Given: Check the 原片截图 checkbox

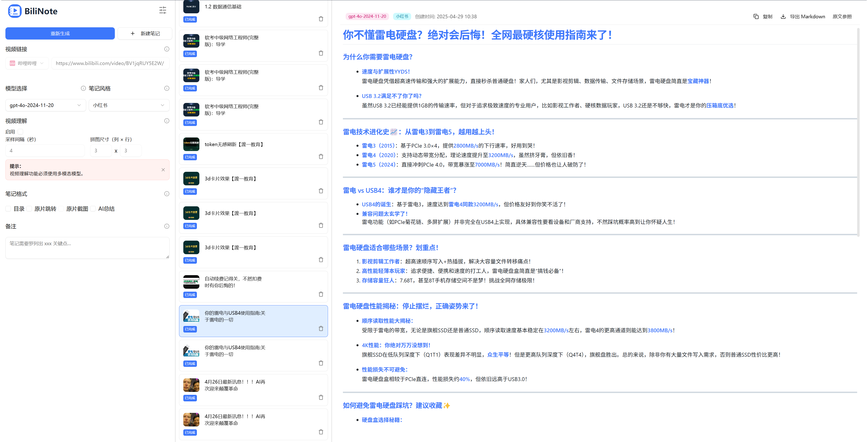Looking at the screenshot, I should tap(61, 209).
